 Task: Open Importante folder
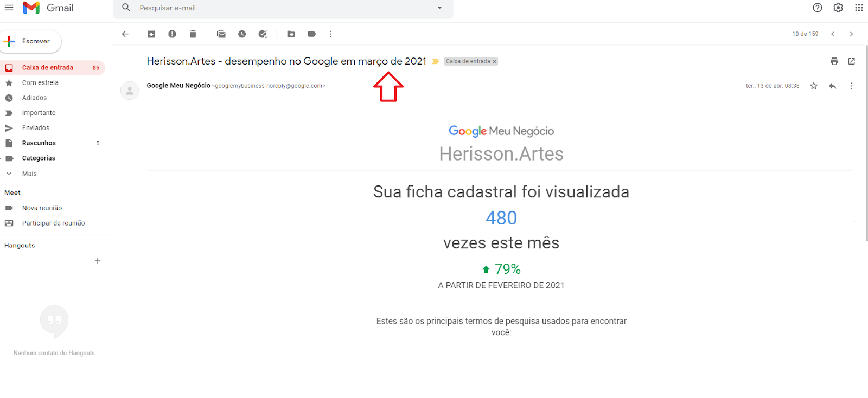tap(53, 113)
